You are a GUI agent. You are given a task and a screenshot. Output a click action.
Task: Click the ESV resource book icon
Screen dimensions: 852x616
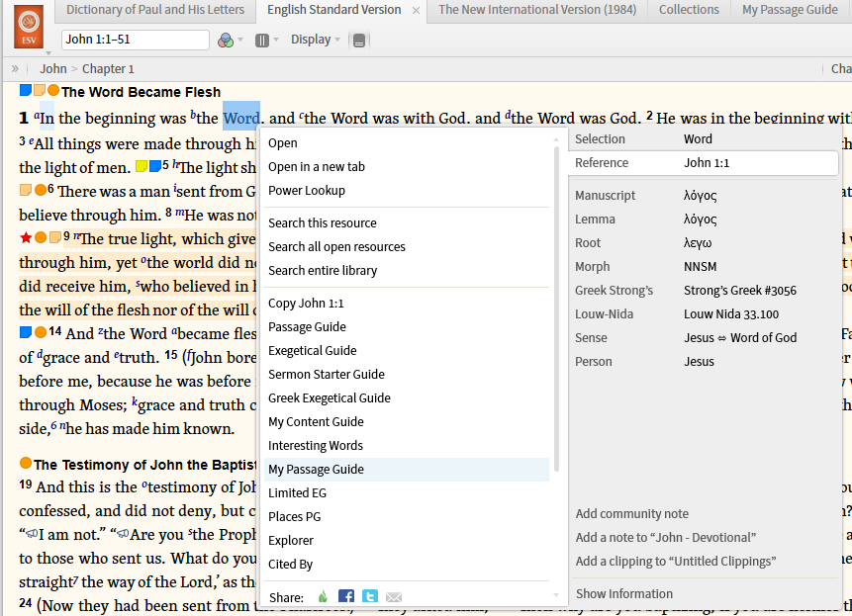click(x=29, y=27)
